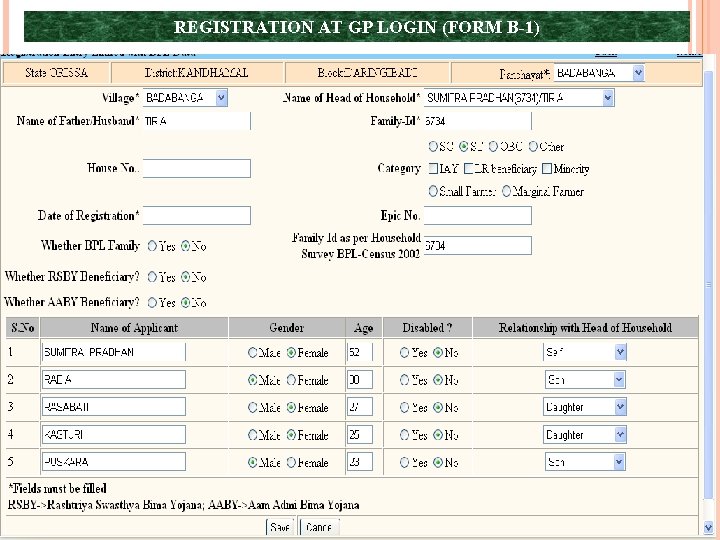Screen dimensions: 720x540
Task: Open the Village dropdown
Action: click(x=185, y=98)
